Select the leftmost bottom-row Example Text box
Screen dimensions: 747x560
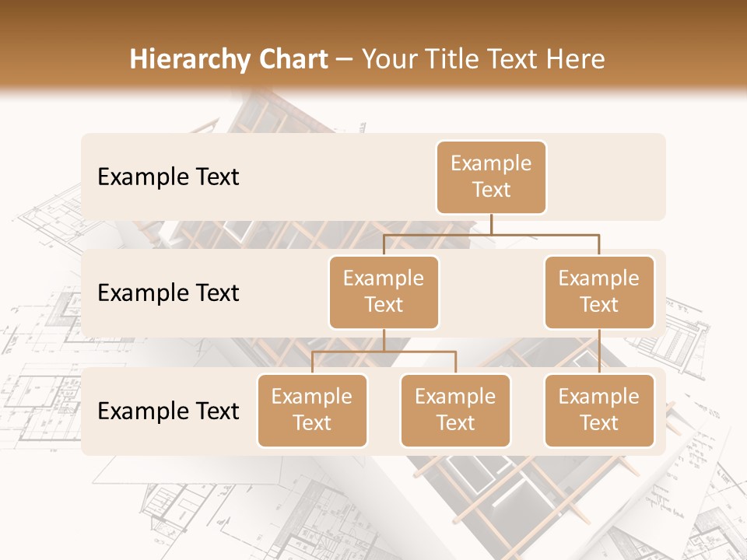click(x=312, y=411)
